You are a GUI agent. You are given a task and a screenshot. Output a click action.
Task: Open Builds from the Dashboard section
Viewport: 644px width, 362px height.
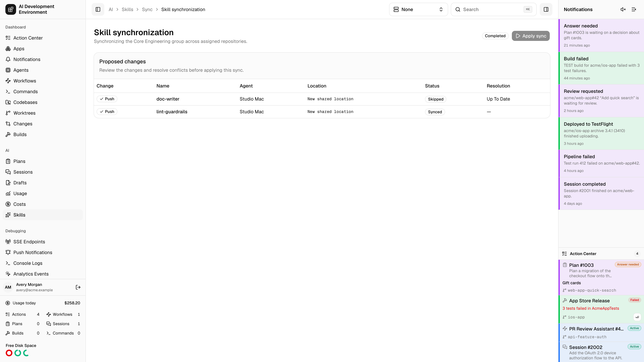[x=43, y=135]
